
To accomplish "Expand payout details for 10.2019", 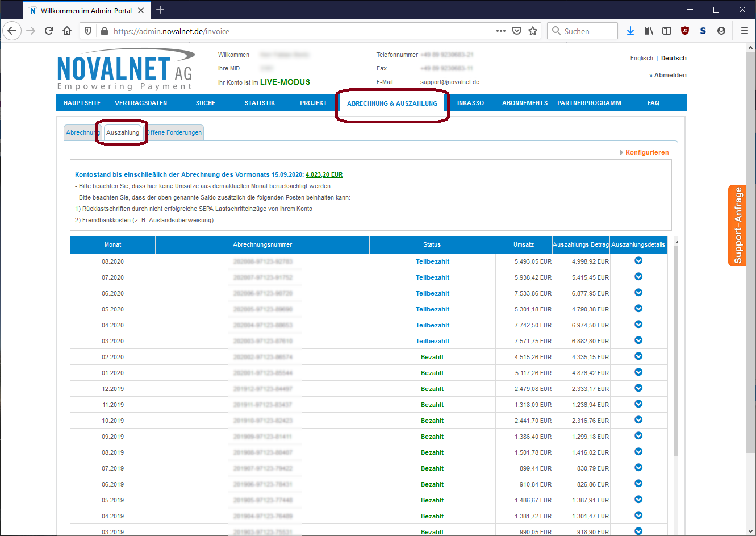I will pos(638,420).
